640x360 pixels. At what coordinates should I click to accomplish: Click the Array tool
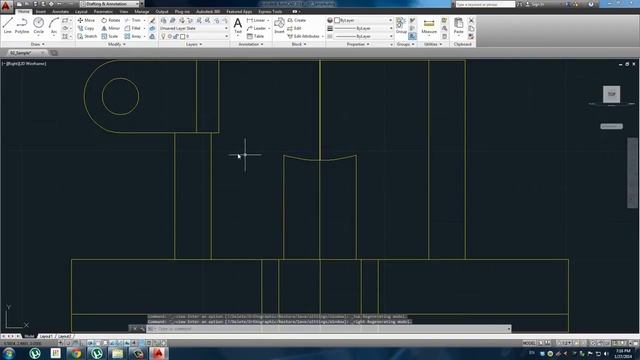[x=133, y=36]
